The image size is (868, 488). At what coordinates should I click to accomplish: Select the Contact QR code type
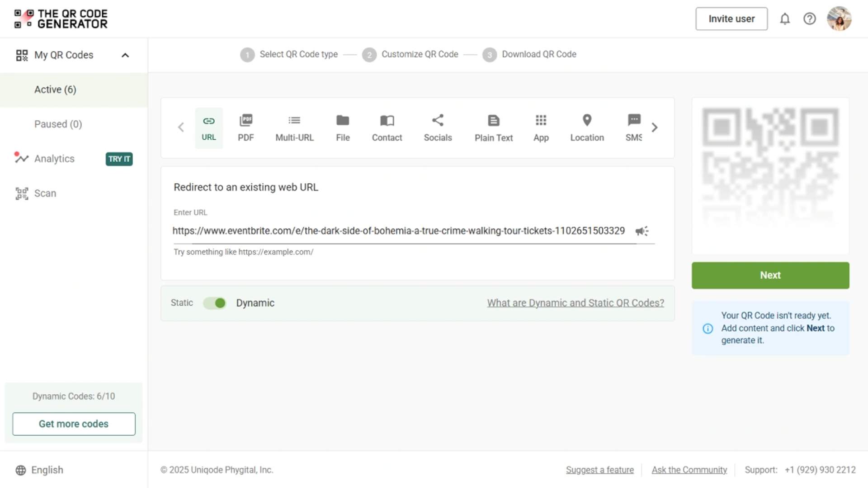tap(387, 128)
